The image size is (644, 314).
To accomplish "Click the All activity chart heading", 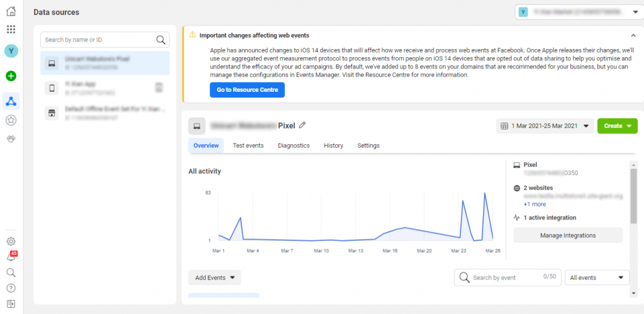I will [204, 171].
